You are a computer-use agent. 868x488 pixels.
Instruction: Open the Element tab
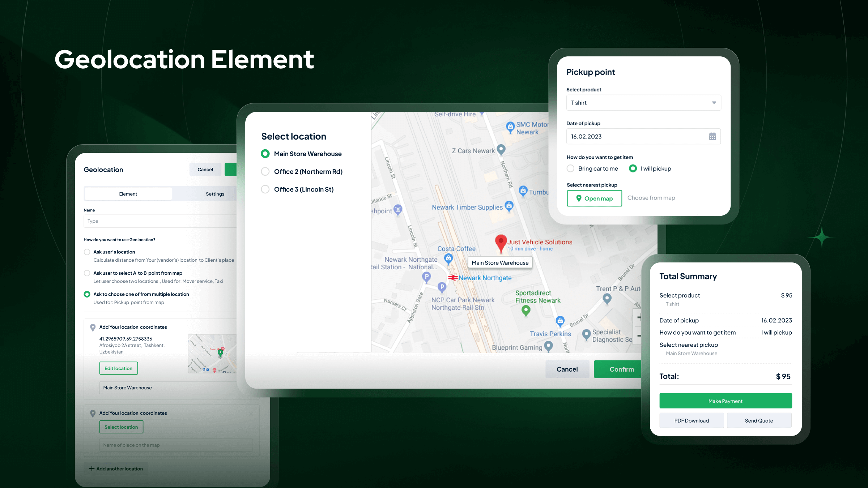[x=128, y=194]
